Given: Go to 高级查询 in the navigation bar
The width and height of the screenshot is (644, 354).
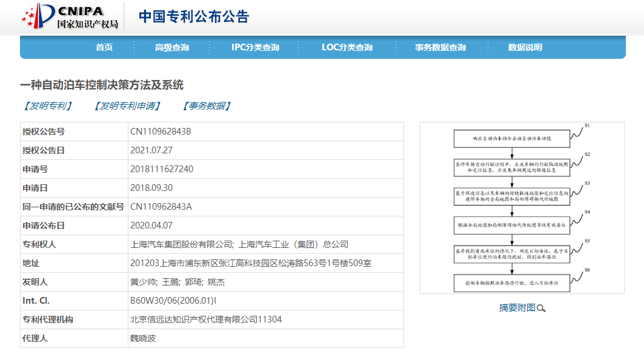Looking at the screenshot, I should coord(171,47).
